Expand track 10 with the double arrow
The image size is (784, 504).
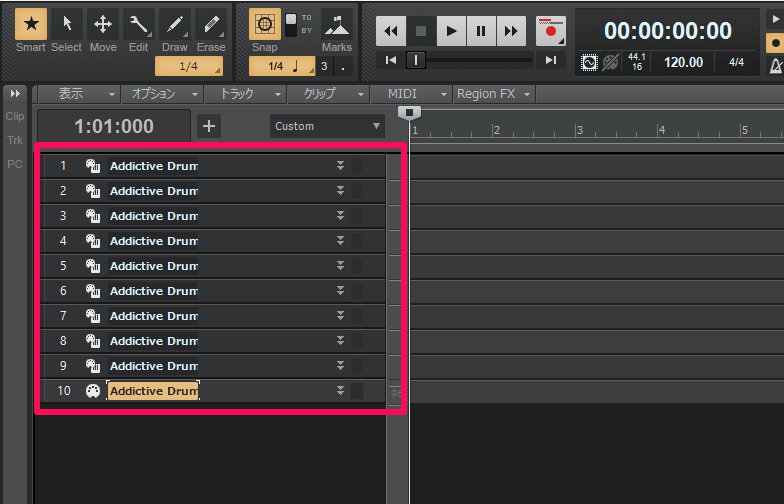(340, 391)
